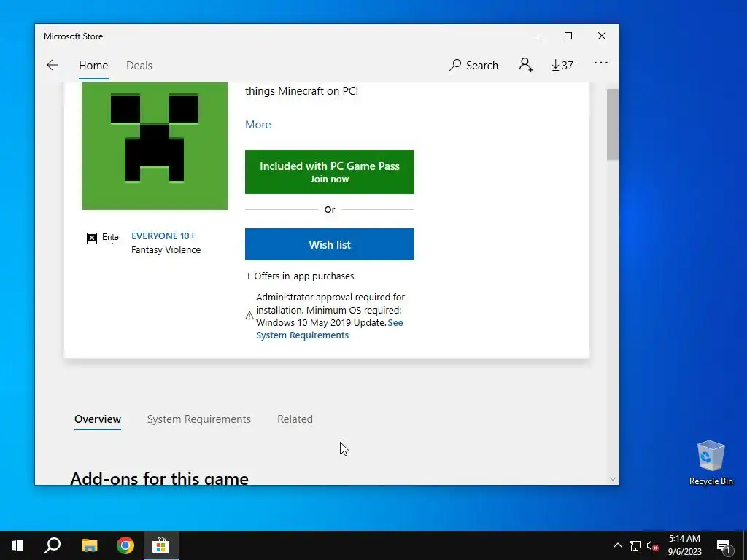
Task: Click the network status tray icon
Action: (x=635, y=545)
